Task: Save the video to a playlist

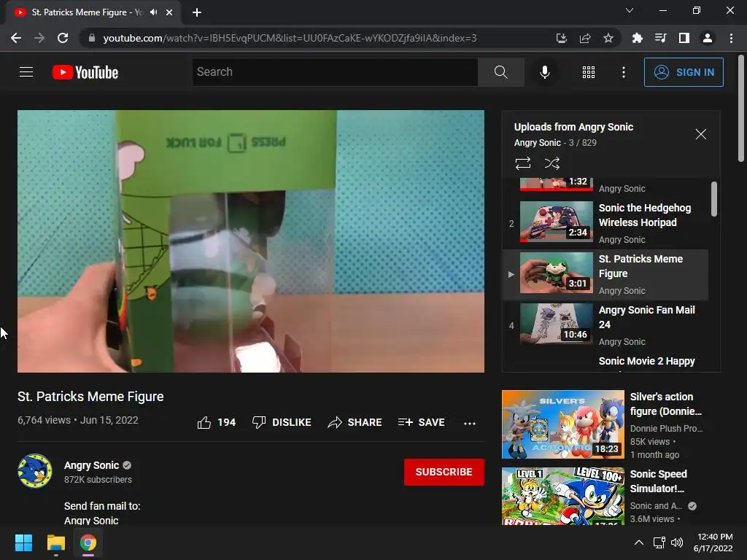Action: pyautogui.click(x=422, y=422)
